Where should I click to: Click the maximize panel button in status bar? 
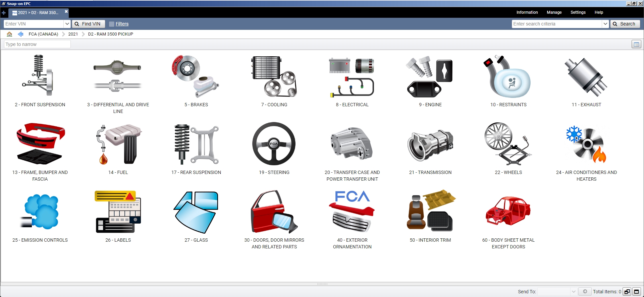pyautogui.click(x=636, y=292)
